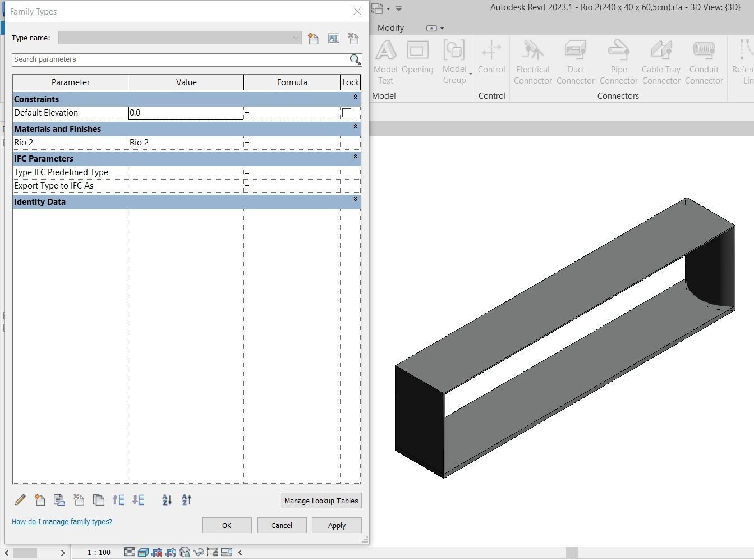Click the Opening ribbon tool
The height and width of the screenshot is (560, 754).
(417, 57)
